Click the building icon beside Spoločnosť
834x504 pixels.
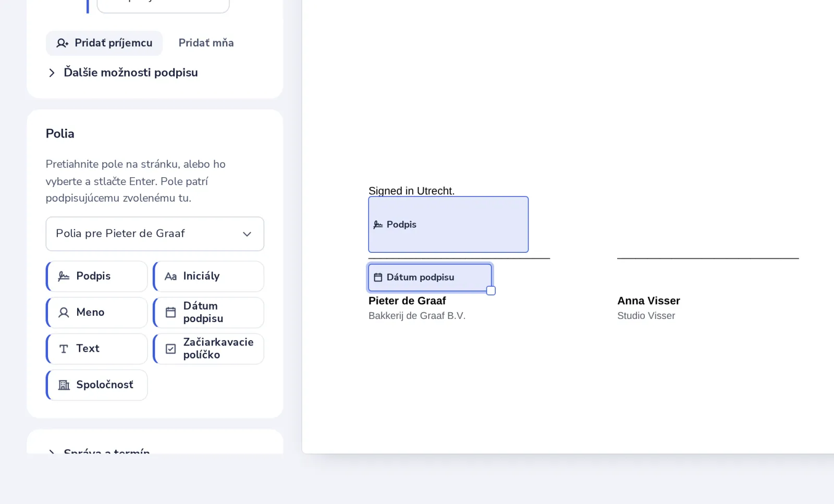(x=64, y=385)
